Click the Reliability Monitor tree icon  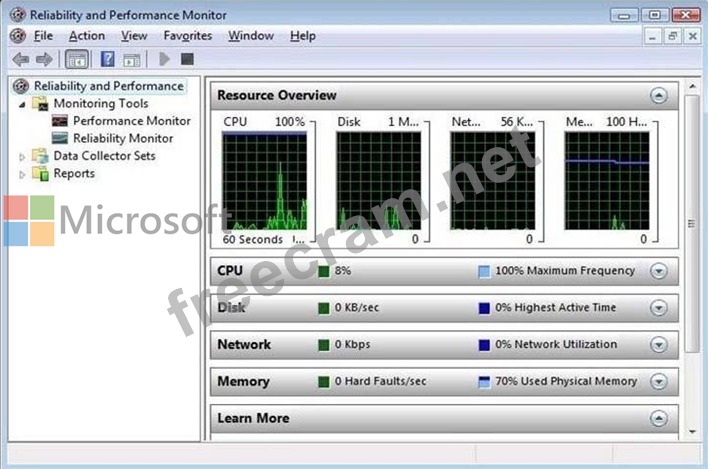pos(60,138)
